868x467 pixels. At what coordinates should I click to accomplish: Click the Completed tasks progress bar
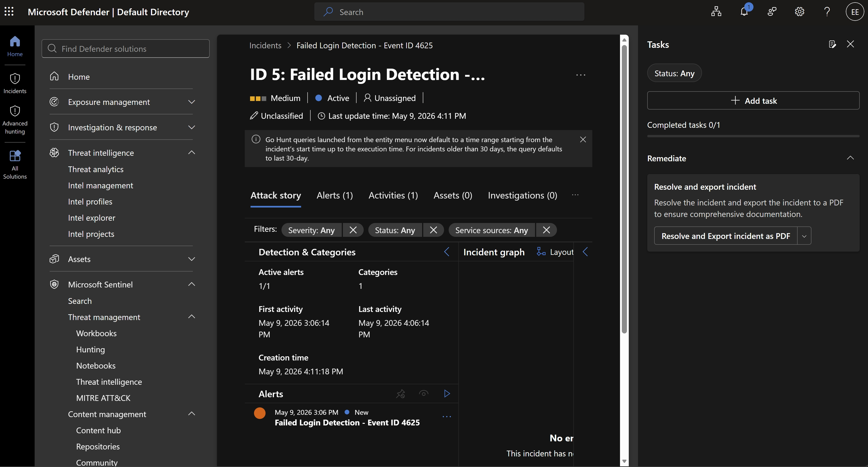pyautogui.click(x=753, y=136)
